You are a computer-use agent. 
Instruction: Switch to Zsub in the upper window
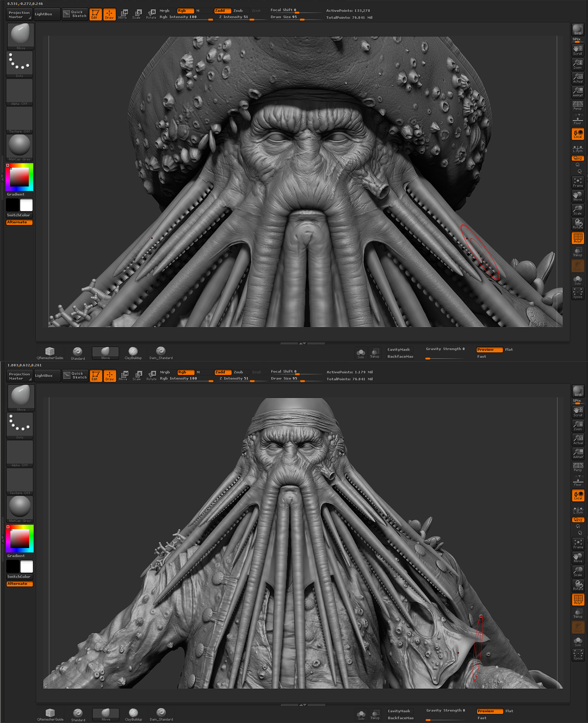tap(238, 11)
